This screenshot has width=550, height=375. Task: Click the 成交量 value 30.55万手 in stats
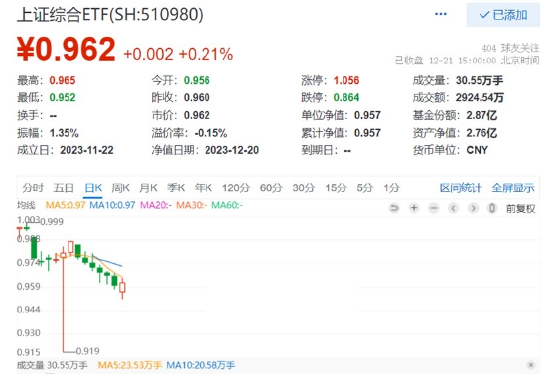[x=479, y=80]
